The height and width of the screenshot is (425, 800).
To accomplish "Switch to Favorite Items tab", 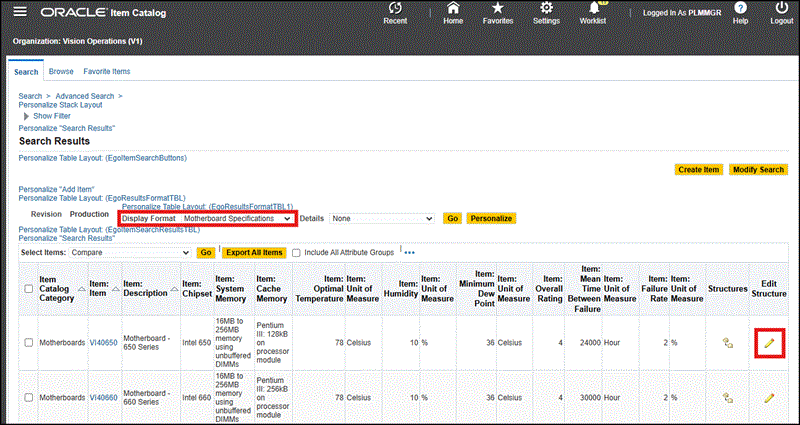I will click(x=107, y=71).
